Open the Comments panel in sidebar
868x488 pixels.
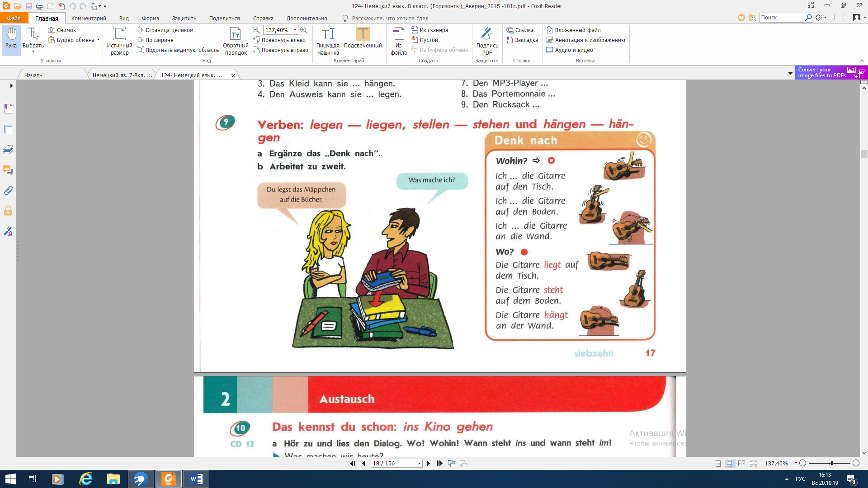[x=8, y=170]
